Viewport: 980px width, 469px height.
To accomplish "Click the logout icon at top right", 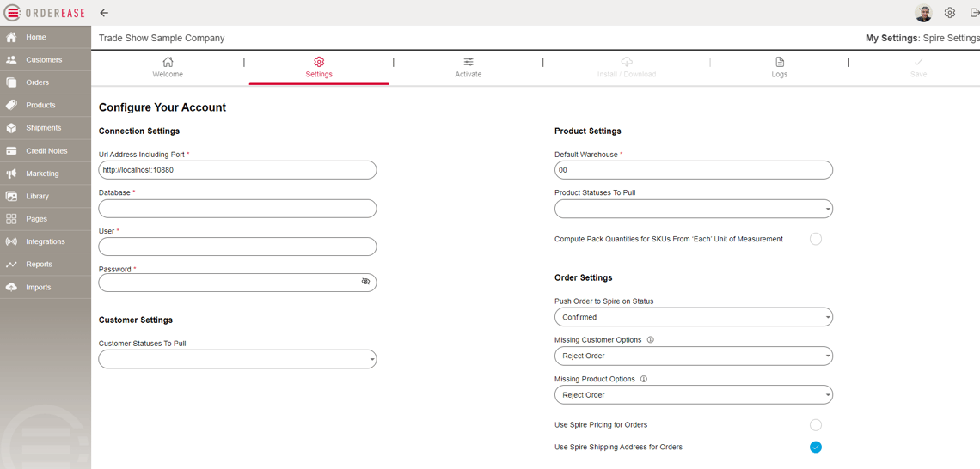I will pyautogui.click(x=974, y=13).
